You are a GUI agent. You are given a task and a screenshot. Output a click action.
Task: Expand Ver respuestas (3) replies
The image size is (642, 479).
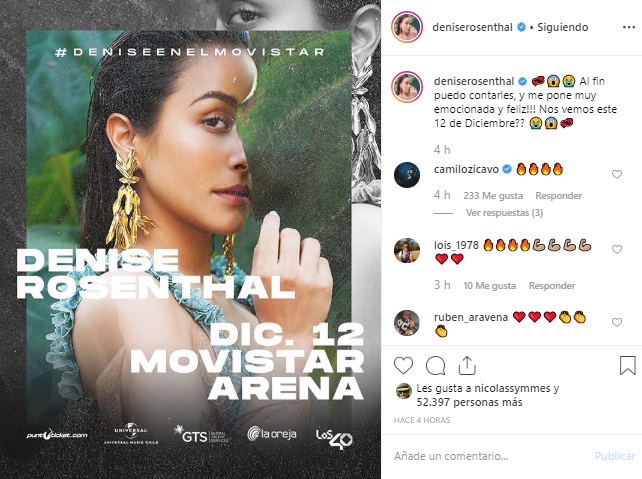pyautogui.click(x=504, y=213)
